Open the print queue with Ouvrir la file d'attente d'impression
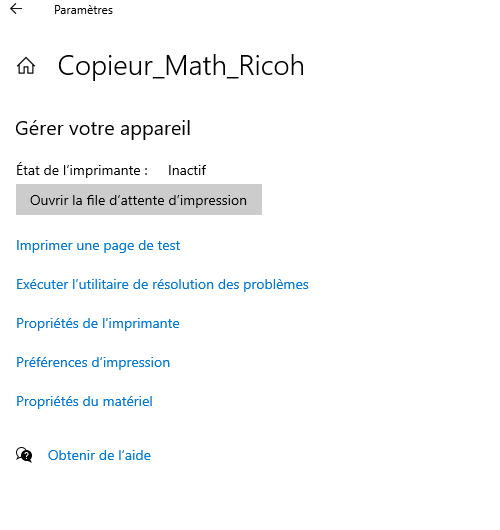 coord(139,200)
